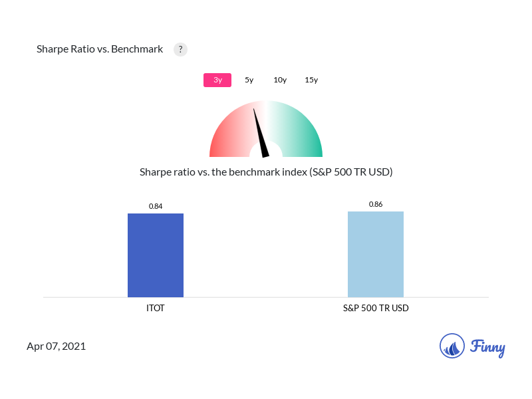Click the ITOT axis label

[x=156, y=309]
